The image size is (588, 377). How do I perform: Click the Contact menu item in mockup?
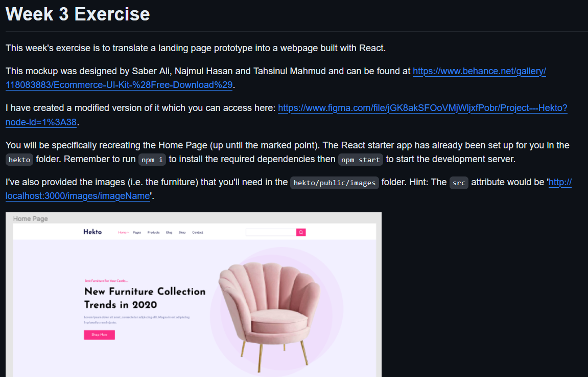198,232
